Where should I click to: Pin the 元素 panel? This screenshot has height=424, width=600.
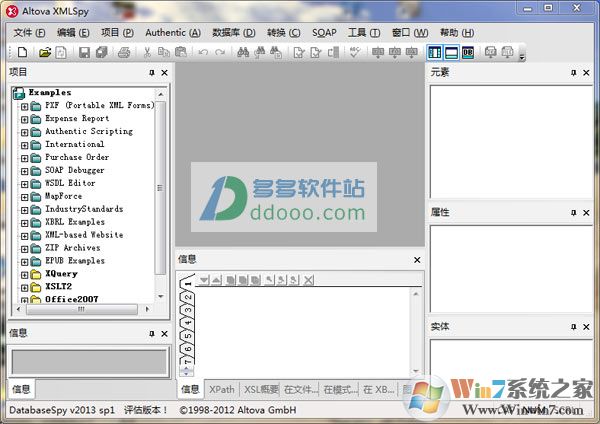tap(573, 73)
